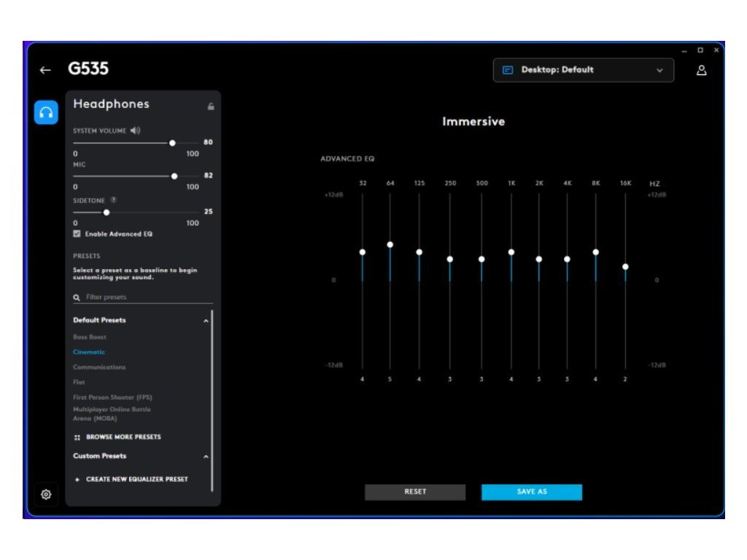
Task: Open the Desktop: Default profile dropdown
Action: click(583, 70)
